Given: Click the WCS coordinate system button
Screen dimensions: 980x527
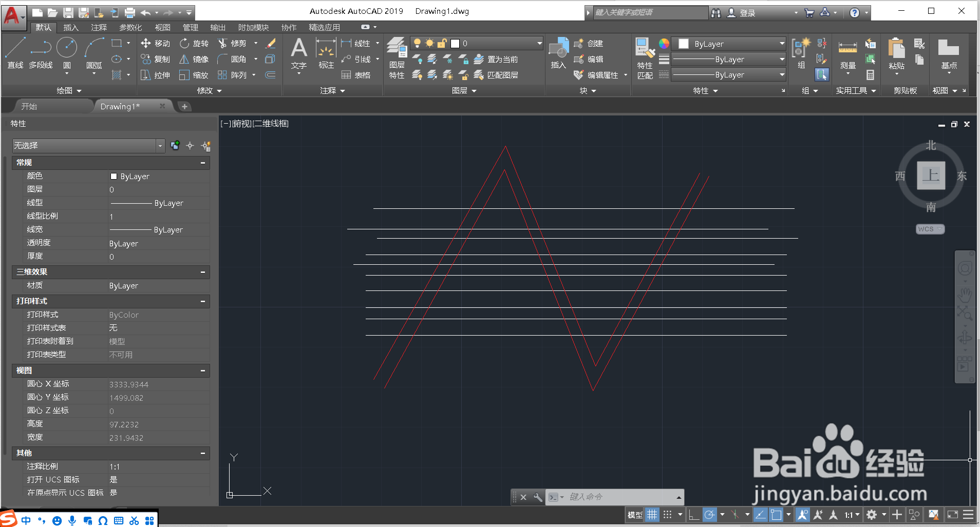Looking at the screenshot, I should [x=930, y=229].
